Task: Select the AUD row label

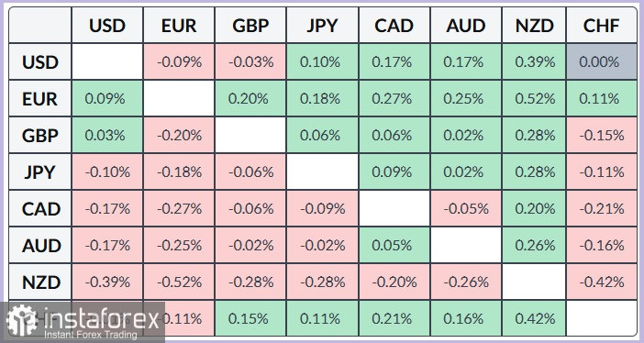Action: [x=39, y=245]
